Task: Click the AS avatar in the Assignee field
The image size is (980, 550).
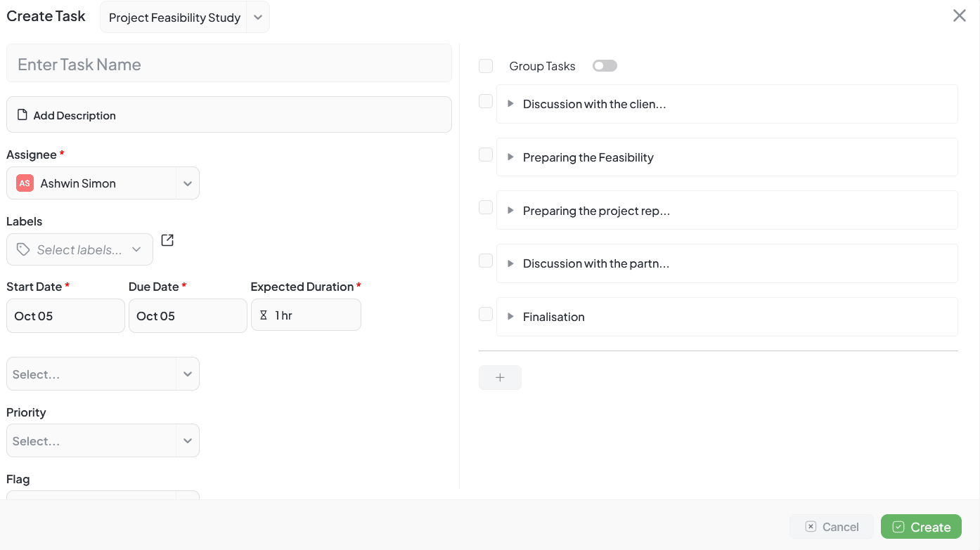Action: click(24, 183)
